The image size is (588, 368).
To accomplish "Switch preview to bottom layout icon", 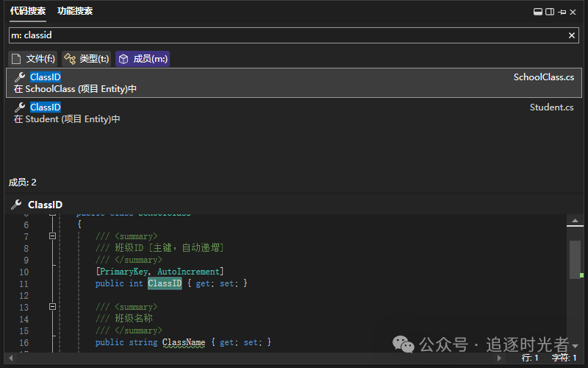I will coord(538,12).
